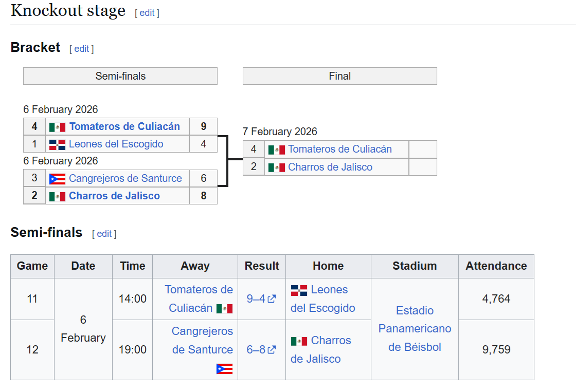Click Puerto Rico flag in semi-finals table Away column
Screen dimensions: 576x392
224,369
